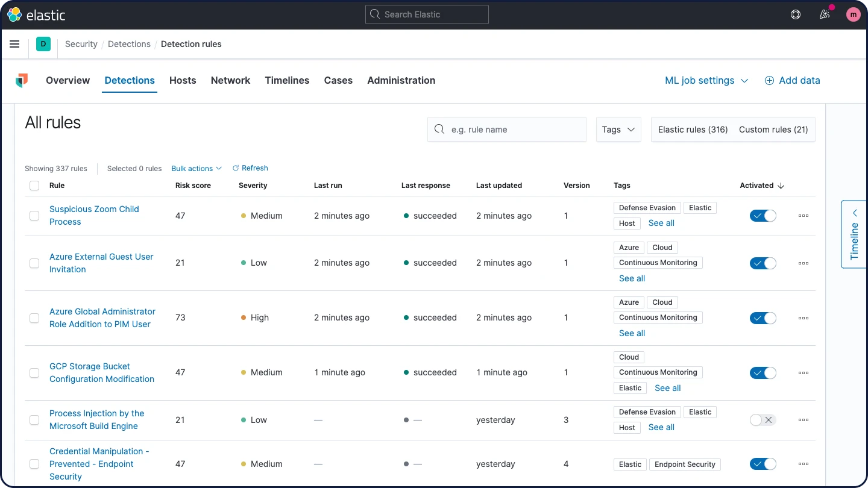Tick the select-all rules header checkbox
Viewport: 868px width, 488px height.
tap(34, 186)
